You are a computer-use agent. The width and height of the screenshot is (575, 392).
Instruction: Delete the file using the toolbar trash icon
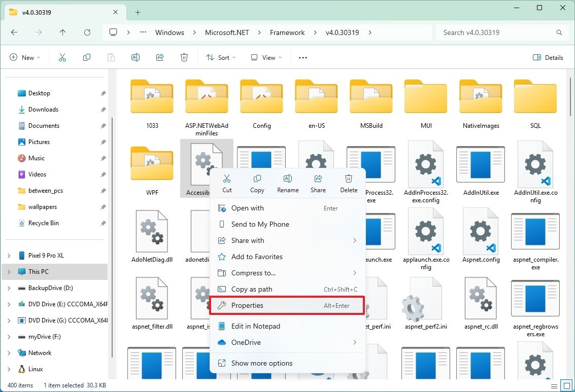tap(184, 57)
